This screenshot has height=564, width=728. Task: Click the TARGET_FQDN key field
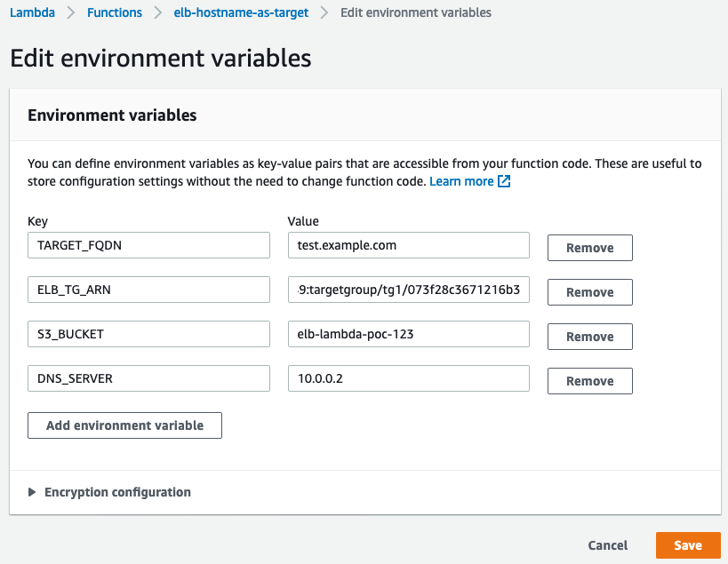[x=148, y=244]
